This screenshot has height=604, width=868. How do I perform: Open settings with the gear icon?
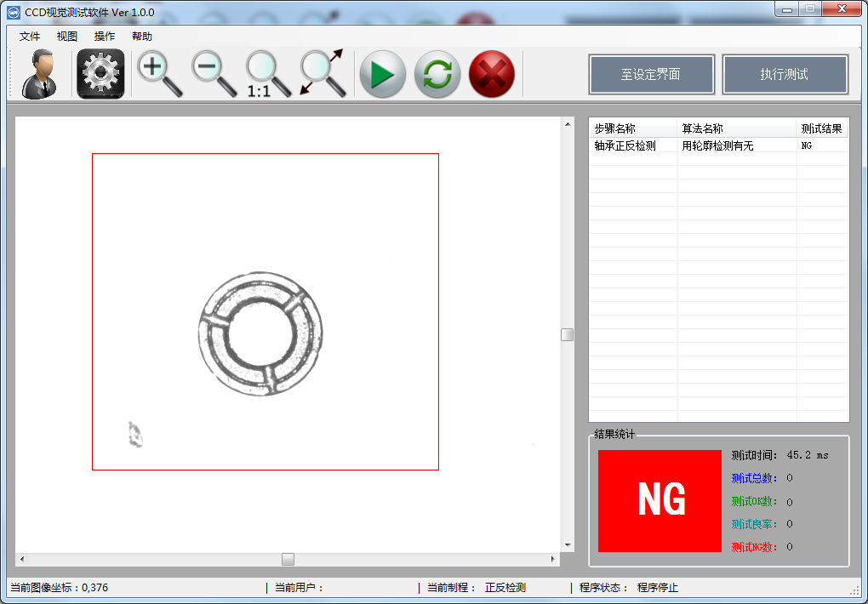(100, 74)
